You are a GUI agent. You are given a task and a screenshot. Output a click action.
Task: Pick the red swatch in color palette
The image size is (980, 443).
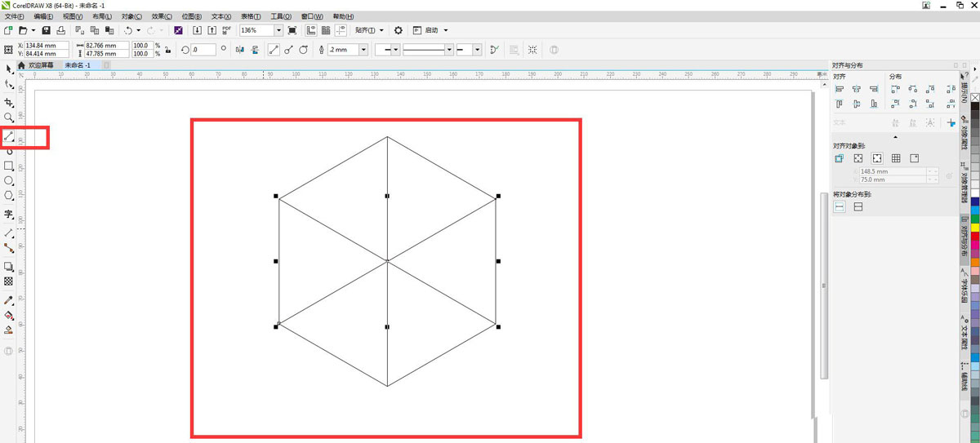[x=974, y=237]
